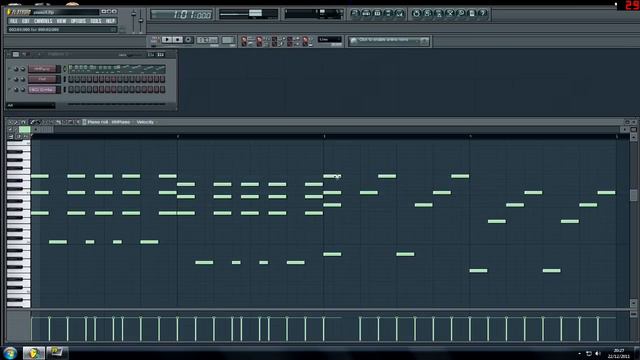Screen dimensions: 640x360
Task: Toggle graph editor button in channel rack
Action: pos(151,54)
